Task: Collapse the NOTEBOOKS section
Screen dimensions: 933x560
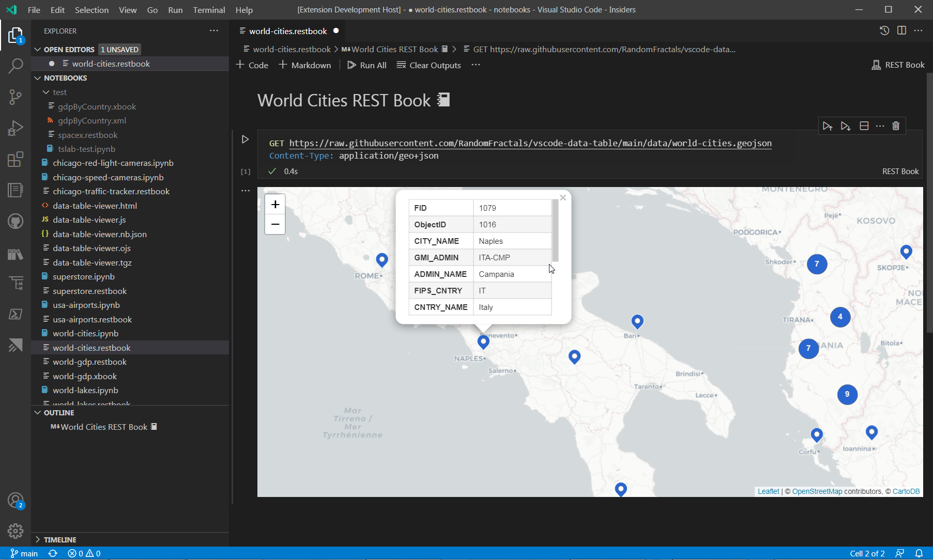Action: [x=37, y=78]
